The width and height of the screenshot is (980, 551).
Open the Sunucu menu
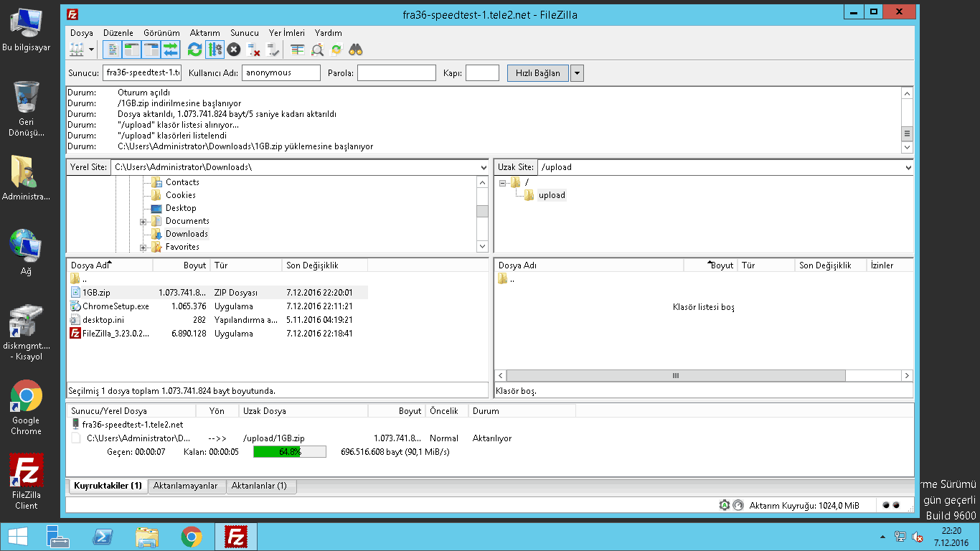245,33
